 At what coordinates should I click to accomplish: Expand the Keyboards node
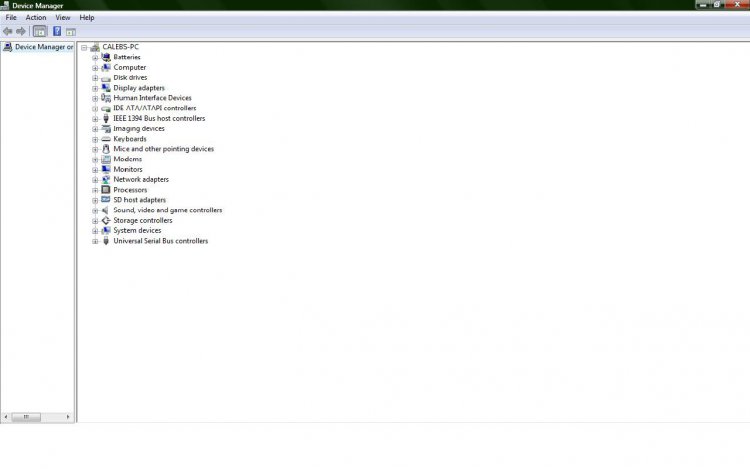(x=95, y=140)
